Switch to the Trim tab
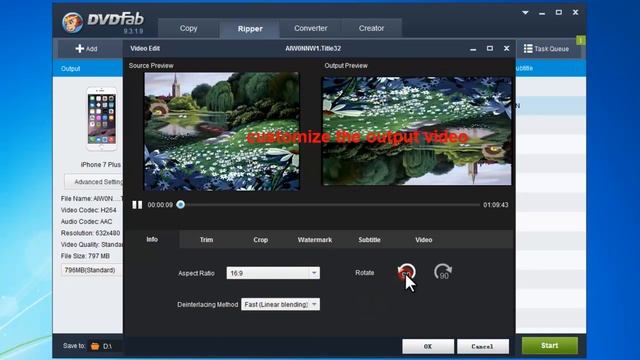The width and height of the screenshot is (640, 360). (207, 240)
